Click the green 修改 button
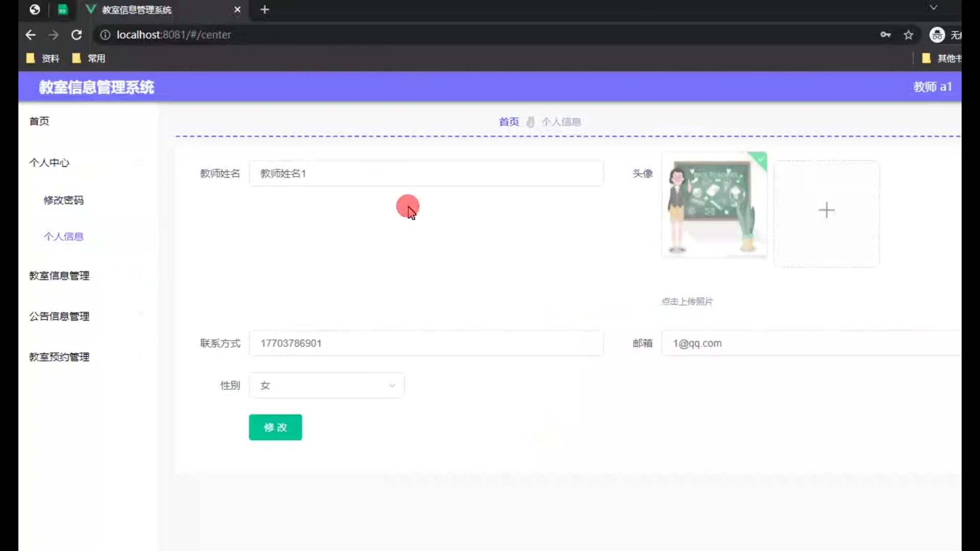 point(275,428)
